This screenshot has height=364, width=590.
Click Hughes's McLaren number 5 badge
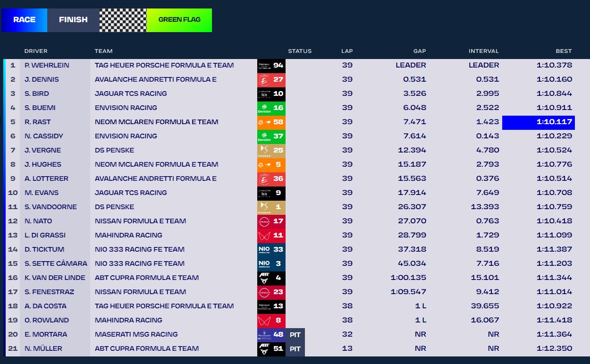coord(271,164)
